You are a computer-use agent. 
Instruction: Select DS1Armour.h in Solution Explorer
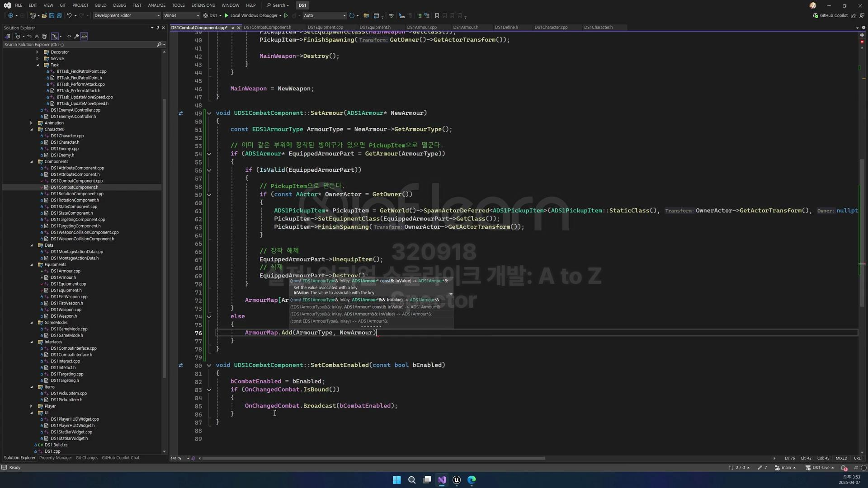63,277
